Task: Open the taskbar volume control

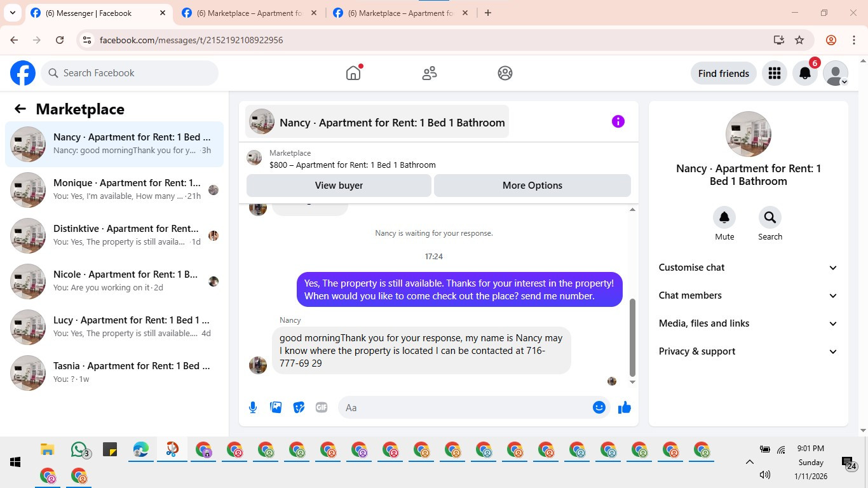Action: 764,475
